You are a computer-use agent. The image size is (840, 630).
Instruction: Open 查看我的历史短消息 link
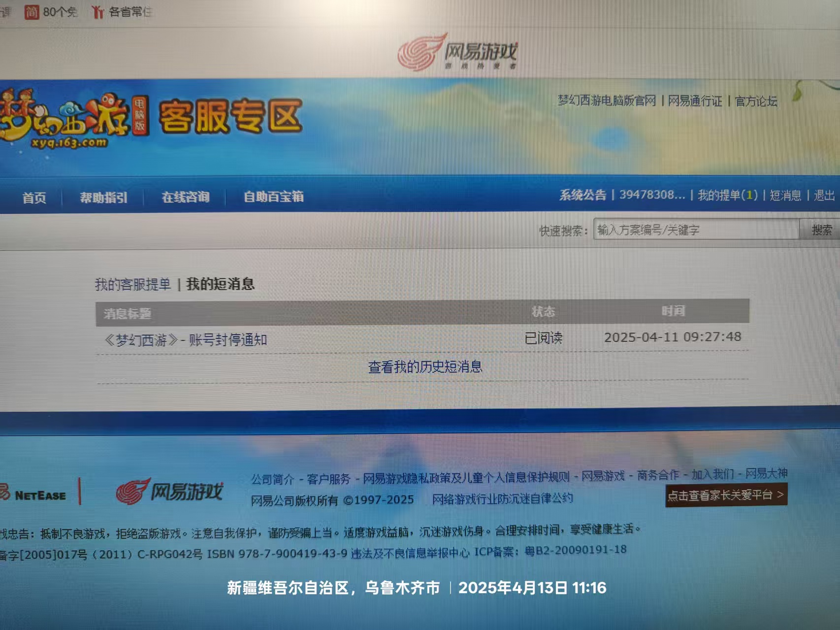[x=425, y=366]
